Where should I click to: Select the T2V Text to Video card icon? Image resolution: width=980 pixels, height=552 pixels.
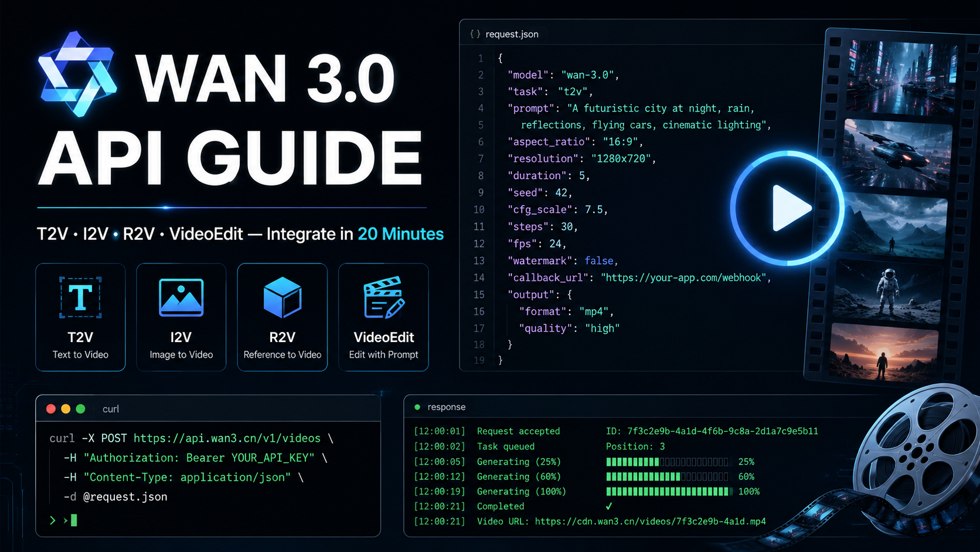[x=80, y=297]
